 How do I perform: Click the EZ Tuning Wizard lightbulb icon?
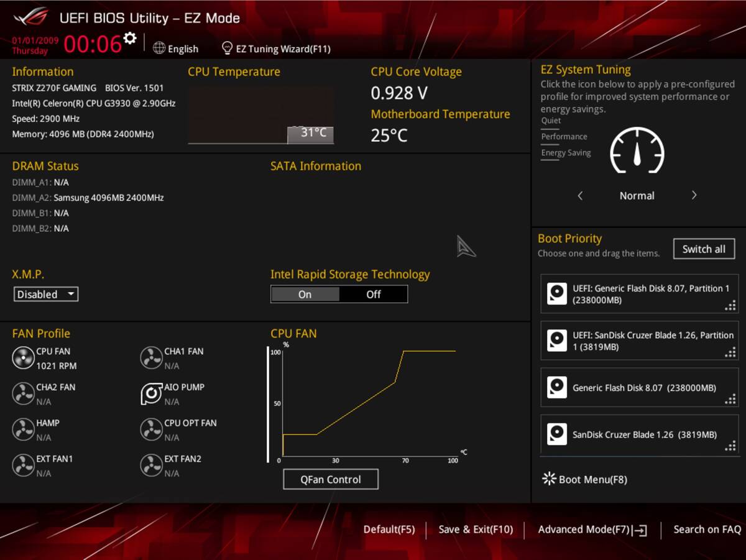coord(227,48)
